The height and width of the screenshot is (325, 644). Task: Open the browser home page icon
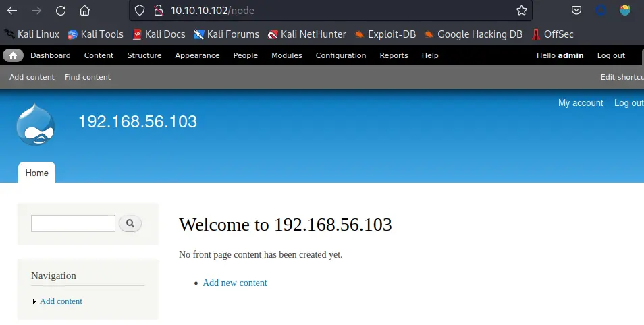click(x=84, y=11)
